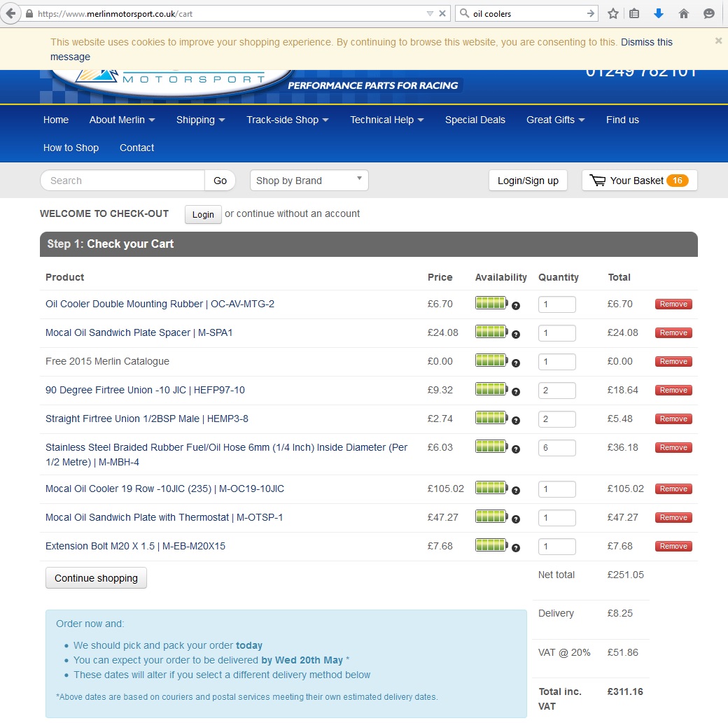Screen dimensions: 728x723
Task: Open availability help for Oil Cooler Double Mounting Rubber
Action: [x=515, y=306]
